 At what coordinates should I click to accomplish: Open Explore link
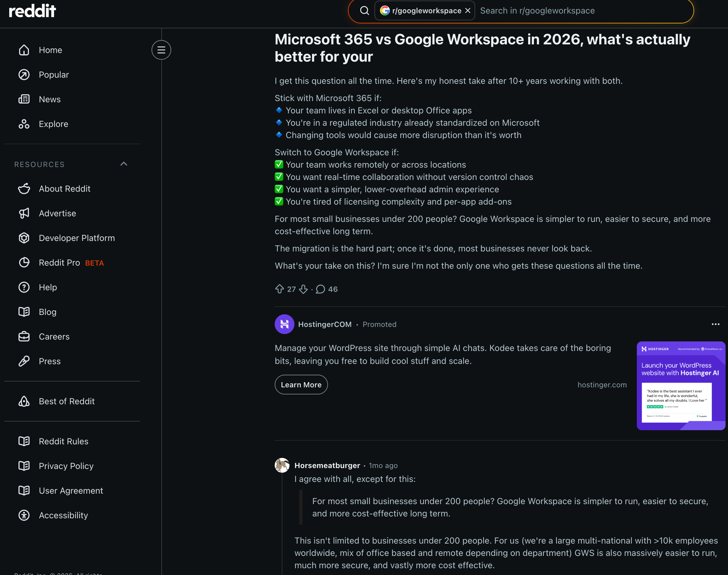click(x=54, y=124)
